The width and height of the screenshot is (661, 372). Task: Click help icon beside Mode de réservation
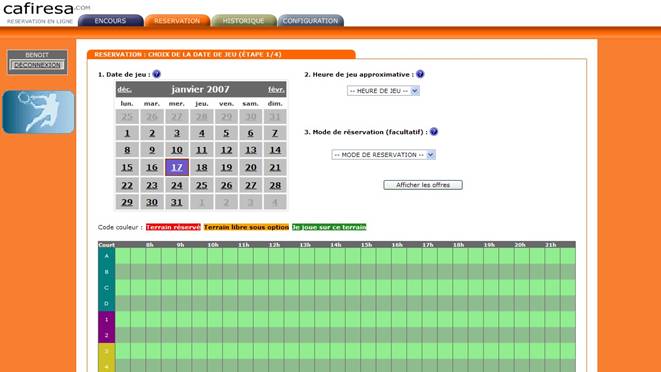(x=433, y=132)
